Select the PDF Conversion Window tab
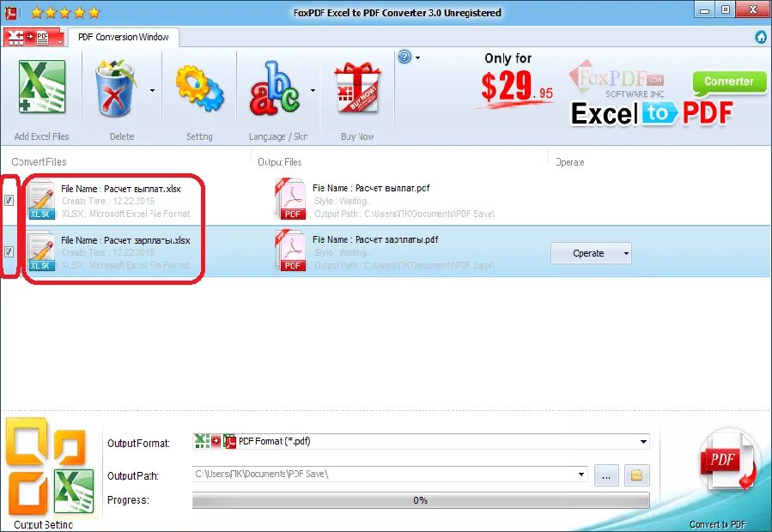 pyautogui.click(x=124, y=37)
